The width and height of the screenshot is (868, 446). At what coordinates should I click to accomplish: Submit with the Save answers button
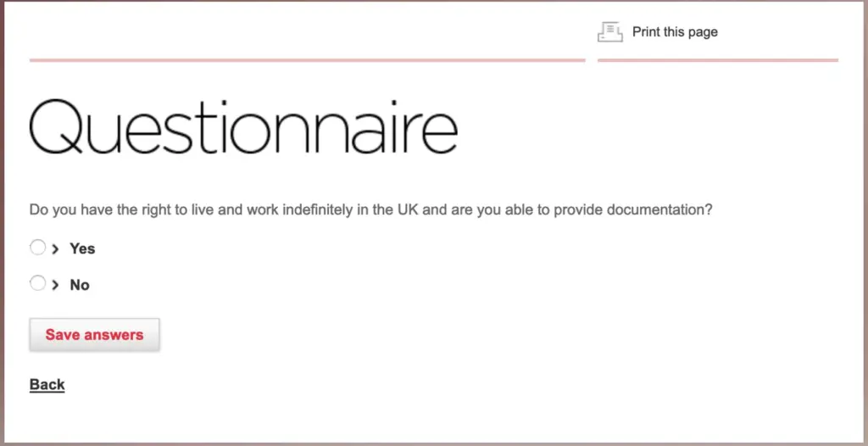tap(95, 335)
